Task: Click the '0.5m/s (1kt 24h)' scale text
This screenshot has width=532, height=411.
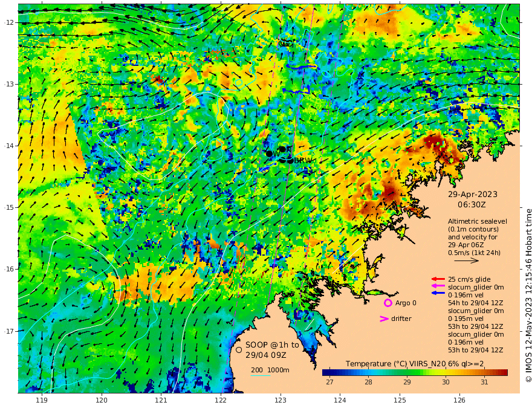Action: coord(474,253)
